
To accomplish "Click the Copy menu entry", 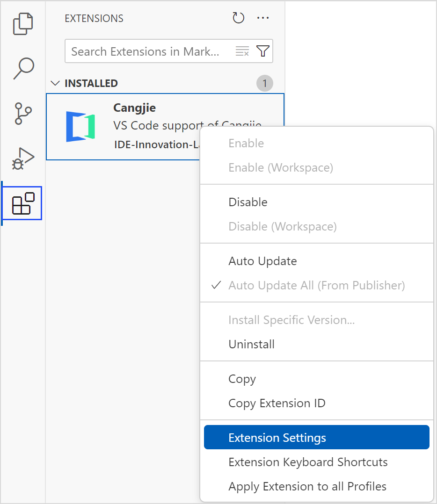I will 242,379.
